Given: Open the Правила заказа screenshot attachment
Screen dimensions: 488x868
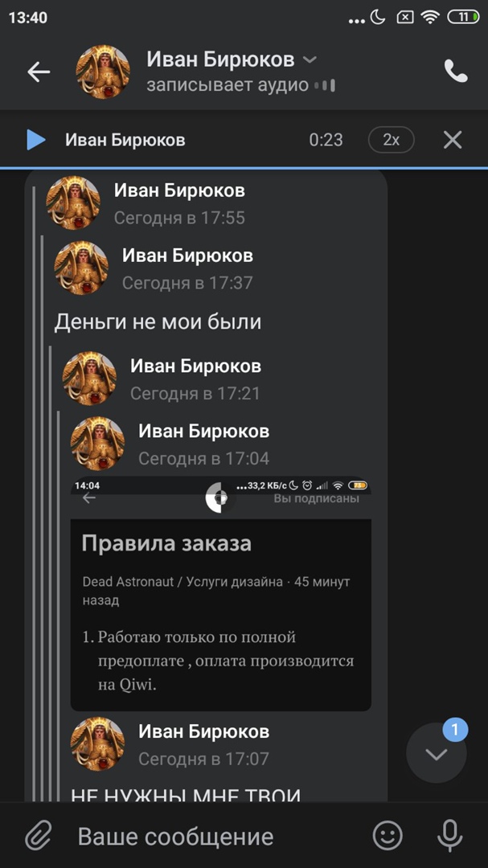Looking at the screenshot, I should coord(220,593).
